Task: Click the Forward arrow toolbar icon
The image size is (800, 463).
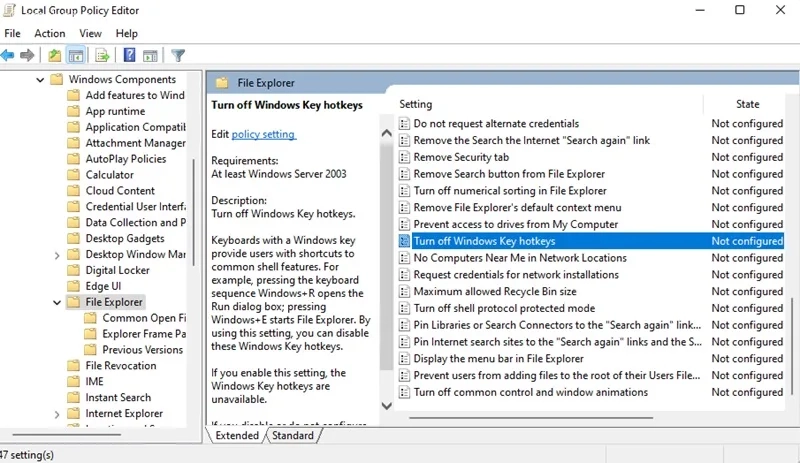Action: [27, 55]
